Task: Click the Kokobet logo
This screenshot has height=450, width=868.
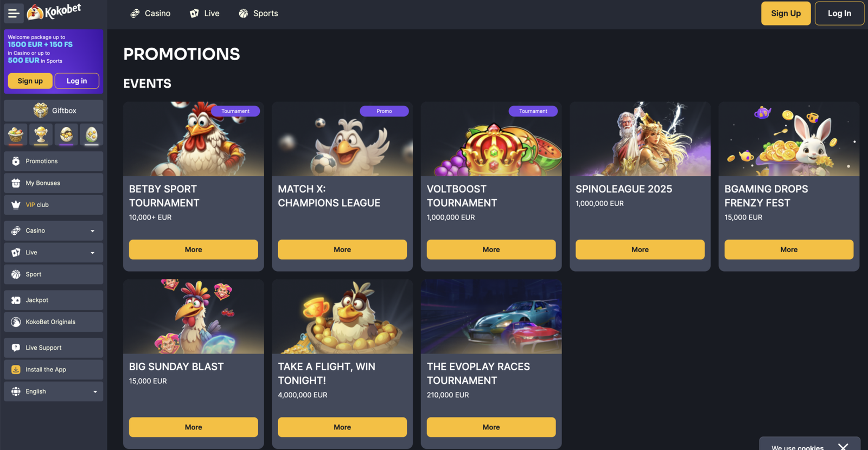Action: (54, 11)
